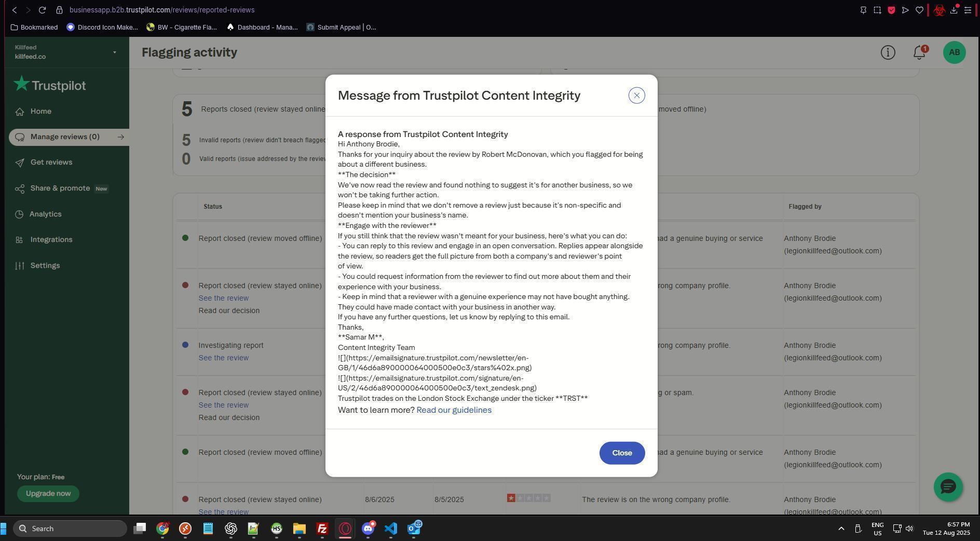This screenshot has width=980, height=541.
Task: Click the Flagged by column header
Action: click(x=805, y=207)
